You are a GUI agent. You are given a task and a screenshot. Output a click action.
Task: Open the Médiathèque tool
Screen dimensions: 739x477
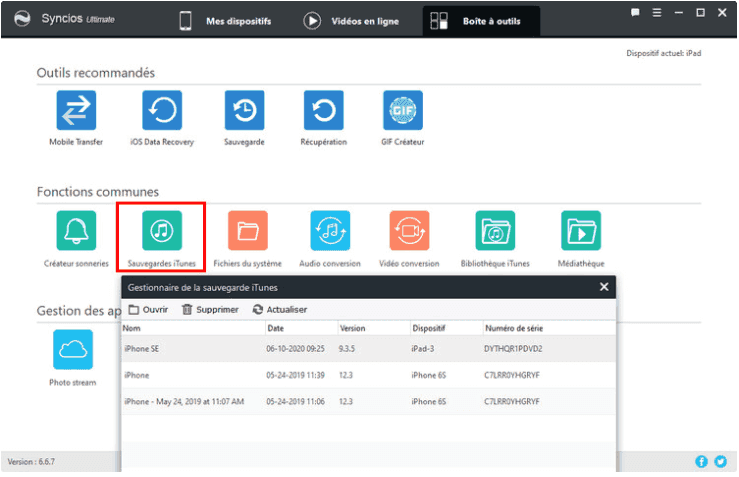click(580, 231)
